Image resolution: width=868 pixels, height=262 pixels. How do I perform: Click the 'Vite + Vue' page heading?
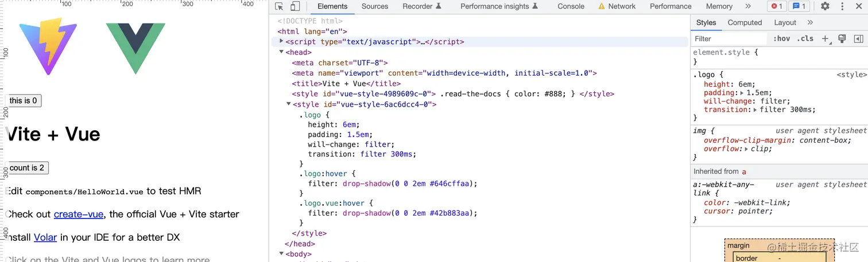(x=53, y=134)
